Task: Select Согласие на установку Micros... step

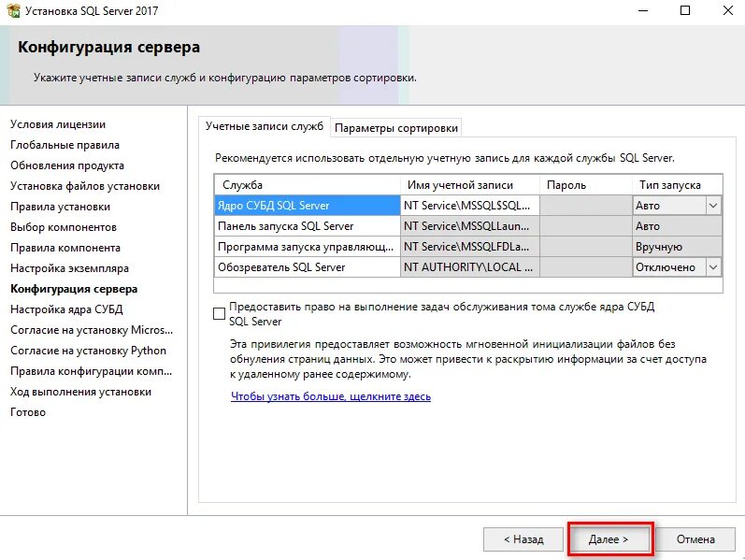Action: point(92,330)
